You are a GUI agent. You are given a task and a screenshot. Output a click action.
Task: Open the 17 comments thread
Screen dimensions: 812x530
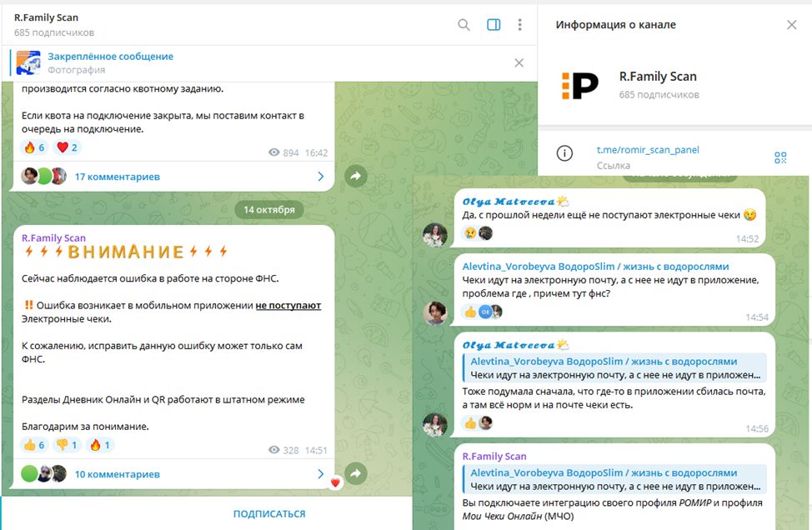[x=117, y=177]
